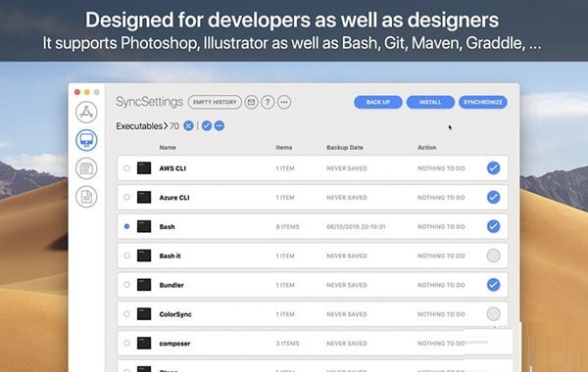Select the Azure CLI radio button
Image resolution: width=588 pixels, height=372 pixels.
click(x=126, y=197)
